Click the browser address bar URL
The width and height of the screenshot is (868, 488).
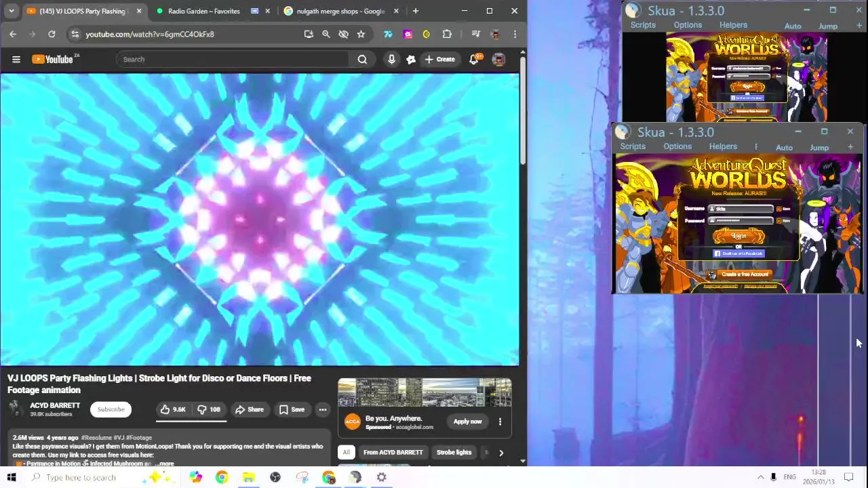point(150,34)
